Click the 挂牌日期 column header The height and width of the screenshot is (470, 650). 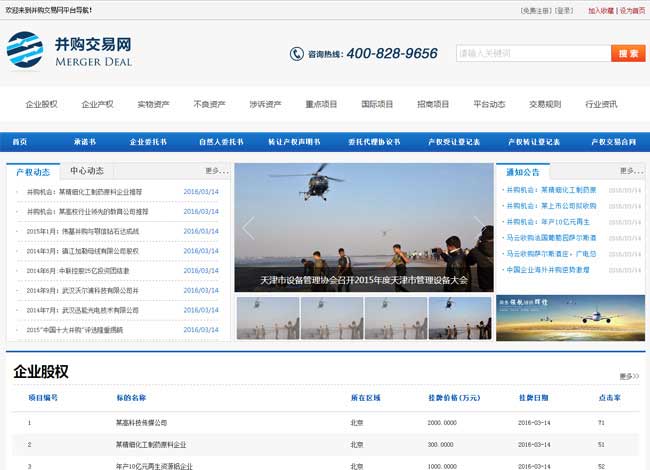(534, 398)
